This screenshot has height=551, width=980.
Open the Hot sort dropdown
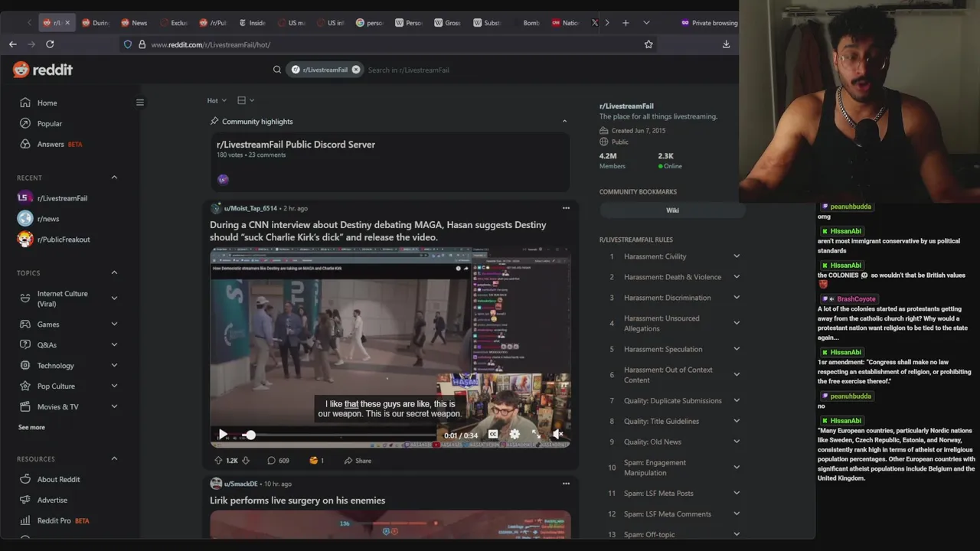217,100
